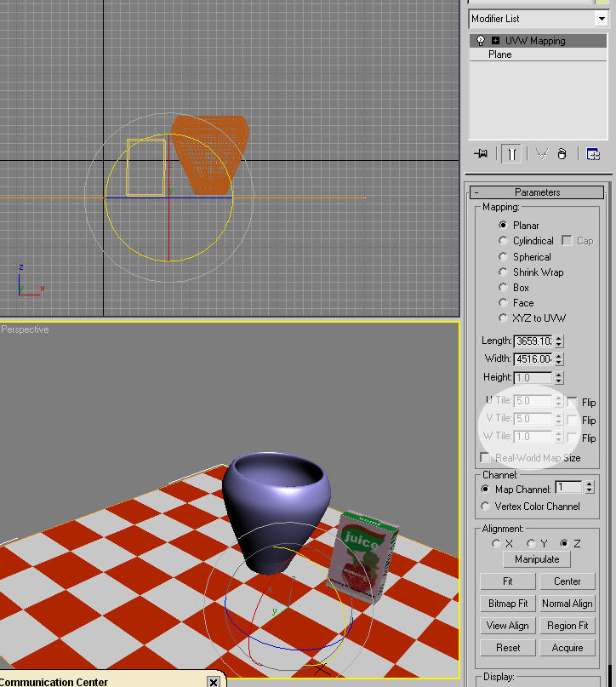
Task: Open the Modifier List dropdown
Action: point(602,19)
